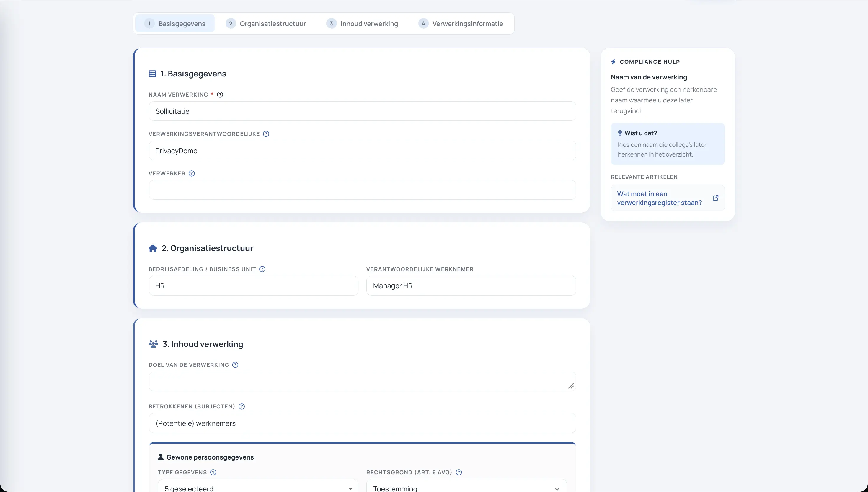Show help for Bedrijfsafdeling / Business unit
This screenshot has height=492, width=868.
[x=262, y=269]
